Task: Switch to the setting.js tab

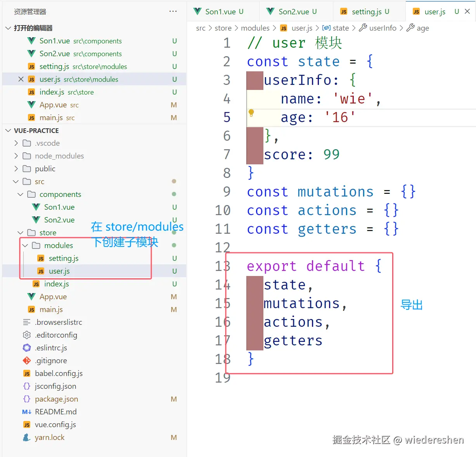Action: pyautogui.click(x=369, y=12)
